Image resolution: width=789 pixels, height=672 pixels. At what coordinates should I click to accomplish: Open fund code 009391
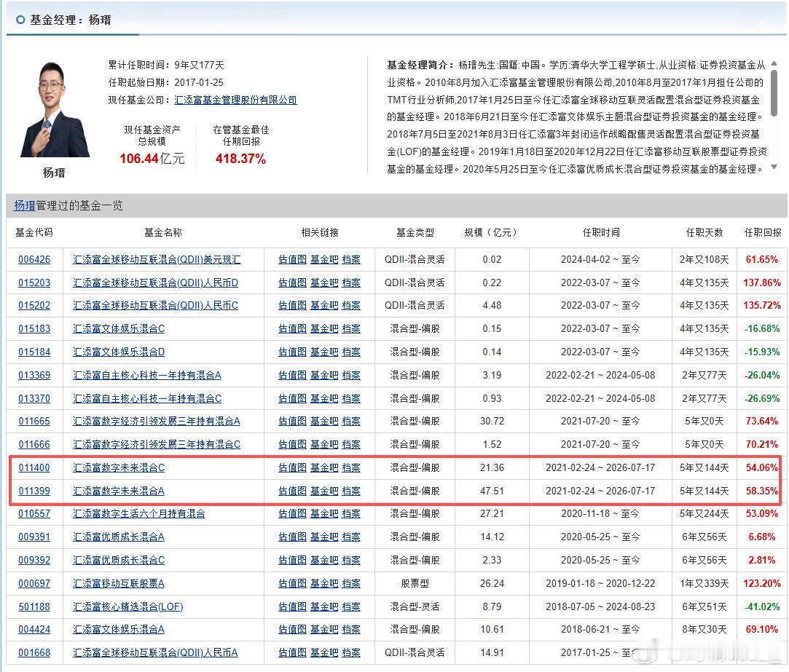(34, 537)
